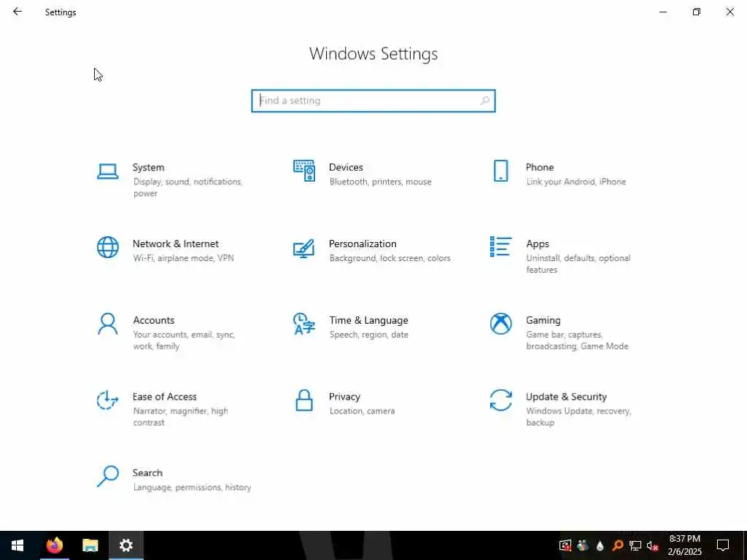This screenshot has height=560, width=747.
Task: Open the System laptop icon tile
Action: coord(108,171)
